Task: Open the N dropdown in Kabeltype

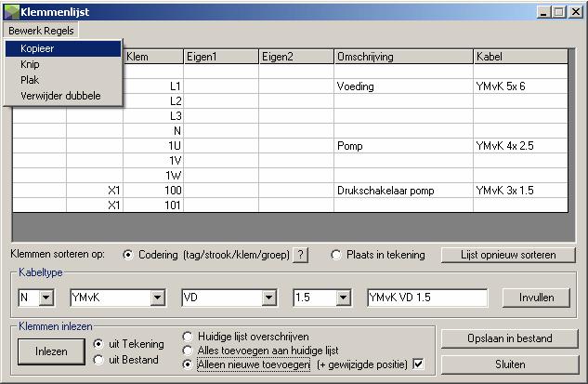Action: tap(46, 298)
